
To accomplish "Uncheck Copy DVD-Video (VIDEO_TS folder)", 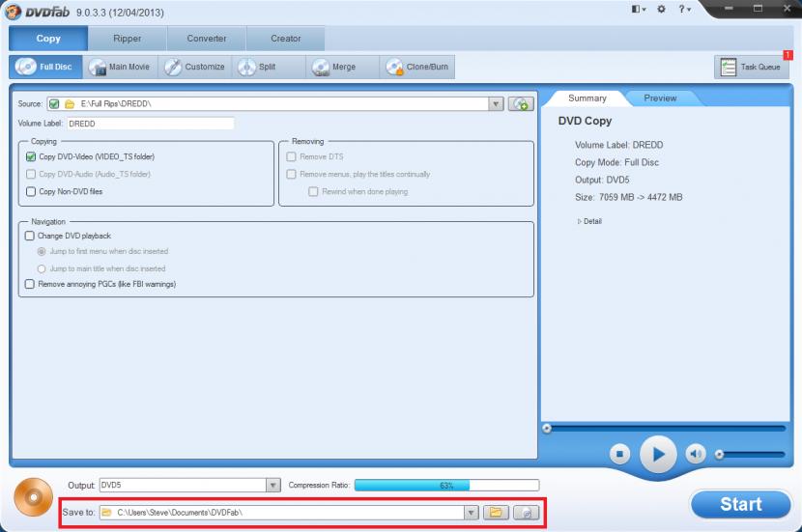I will [31, 156].
